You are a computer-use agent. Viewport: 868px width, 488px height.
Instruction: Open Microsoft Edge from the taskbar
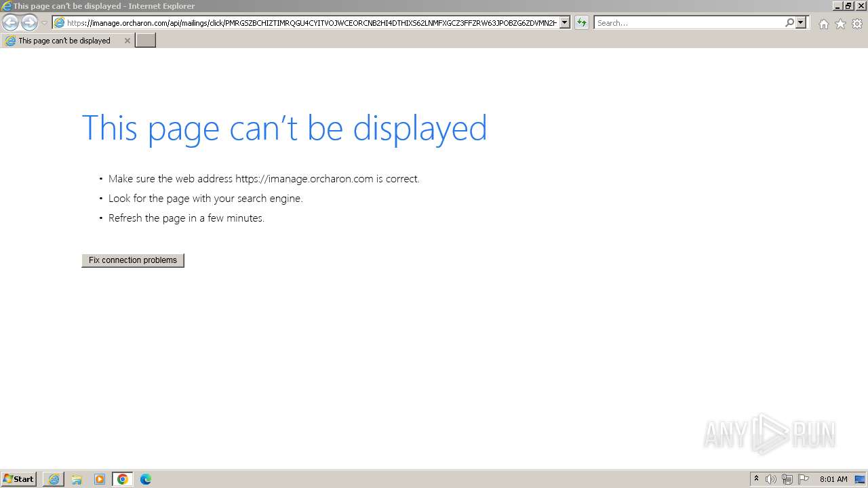point(146,479)
